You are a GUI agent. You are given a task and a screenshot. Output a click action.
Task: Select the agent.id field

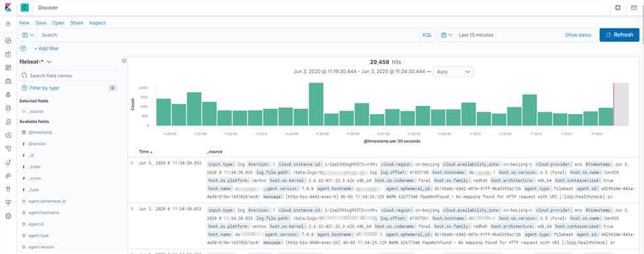coord(36,224)
